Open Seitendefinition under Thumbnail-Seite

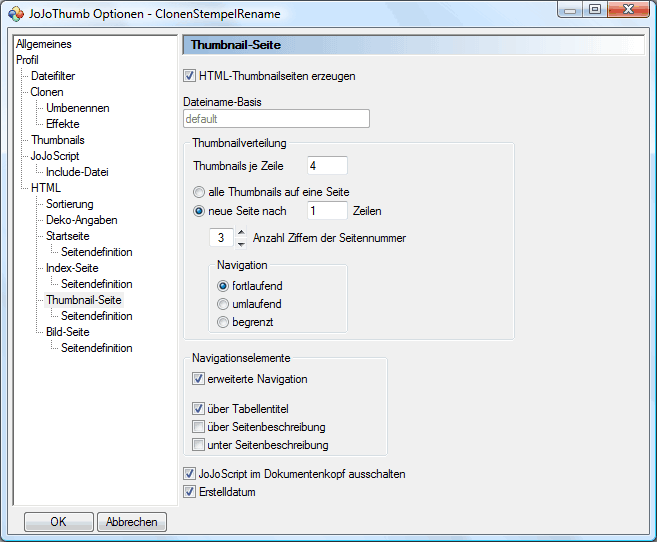tap(97, 316)
